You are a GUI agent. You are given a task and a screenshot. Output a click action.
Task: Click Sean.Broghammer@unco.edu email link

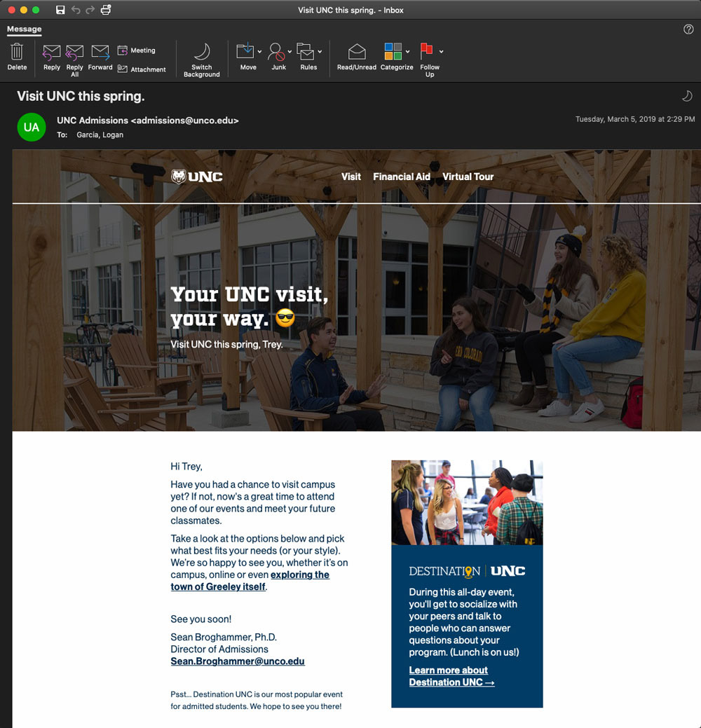(x=238, y=661)
